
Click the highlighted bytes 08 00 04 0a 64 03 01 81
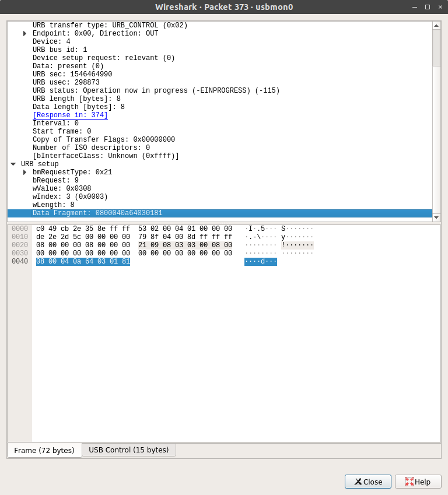tap(83, 261)
